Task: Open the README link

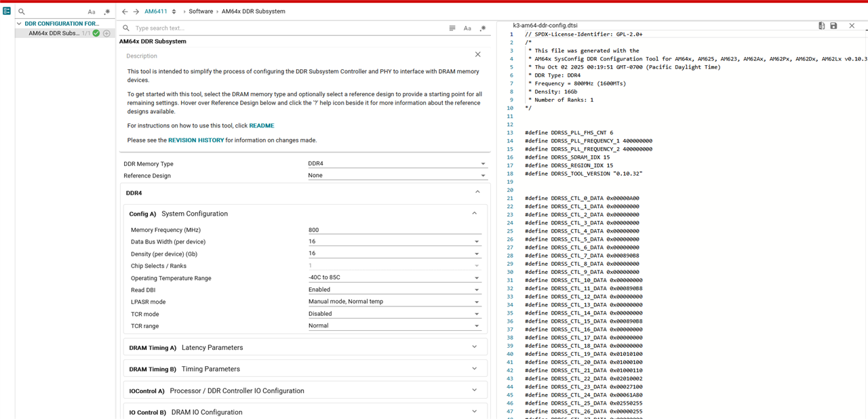Action: pos(261,126)
